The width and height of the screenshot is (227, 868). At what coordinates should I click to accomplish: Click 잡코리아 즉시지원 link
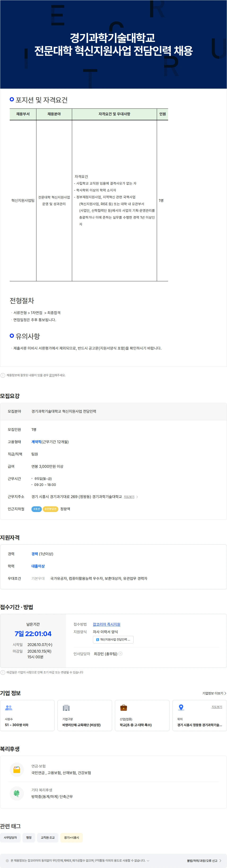[x=107, y=624]
